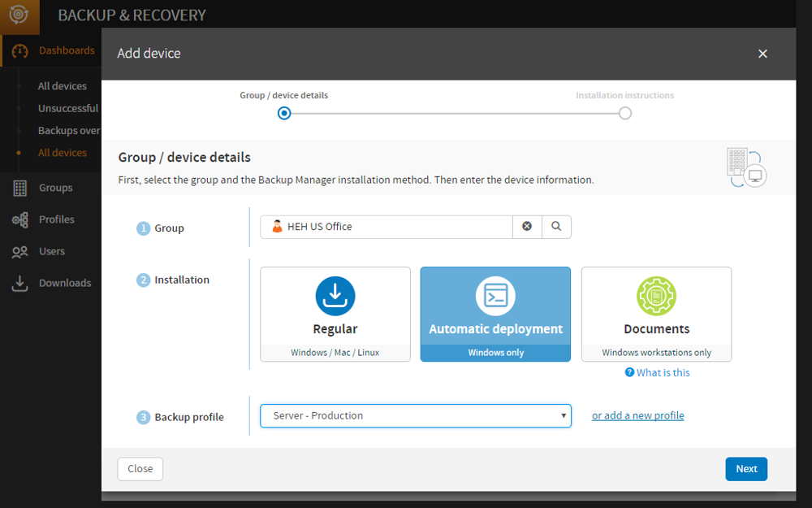Click the Next button
This screenshot has height=508, width=812.
746,469
